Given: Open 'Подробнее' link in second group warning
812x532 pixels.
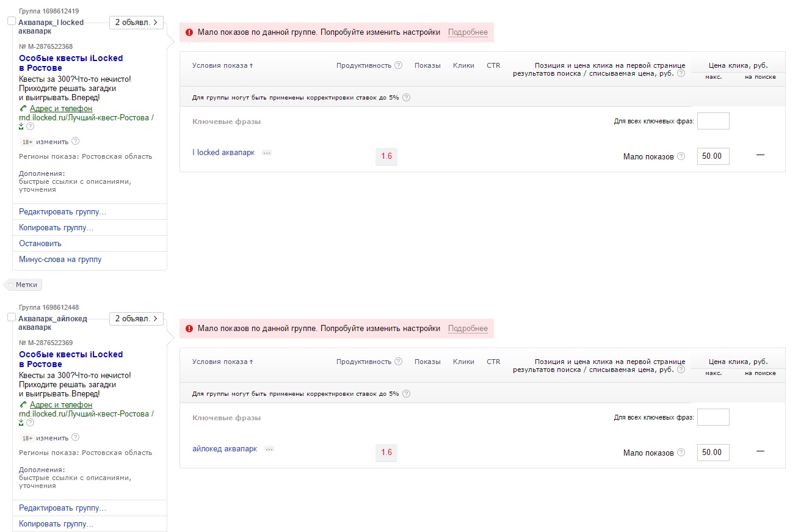Looking at the screenshot, I should (x=468, y=329).
